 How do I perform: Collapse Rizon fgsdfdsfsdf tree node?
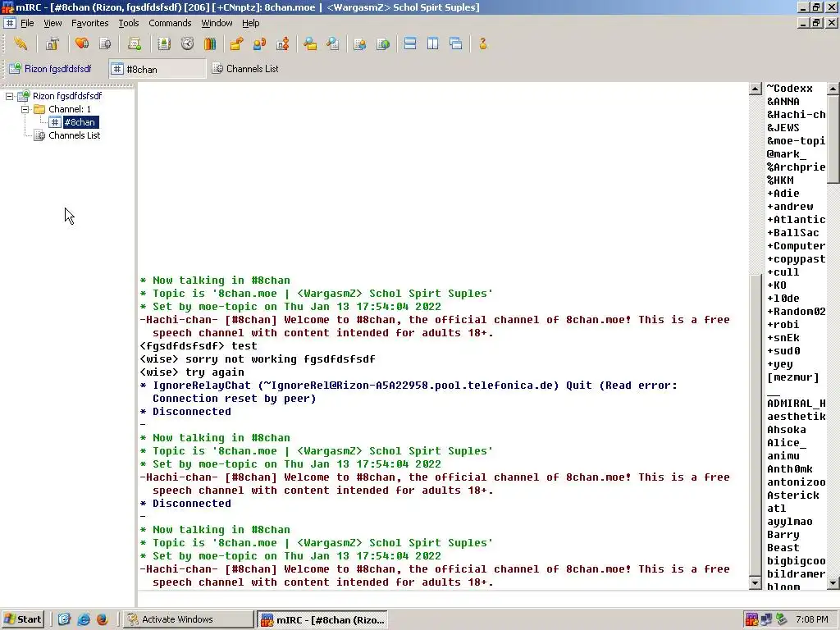pos(10,97)
